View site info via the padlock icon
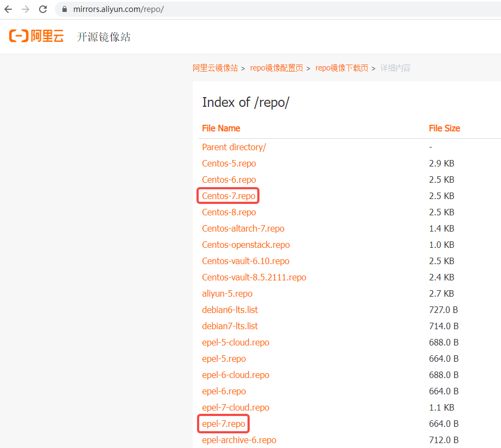Screen dimensions: 501x448 tap(65, 9)
